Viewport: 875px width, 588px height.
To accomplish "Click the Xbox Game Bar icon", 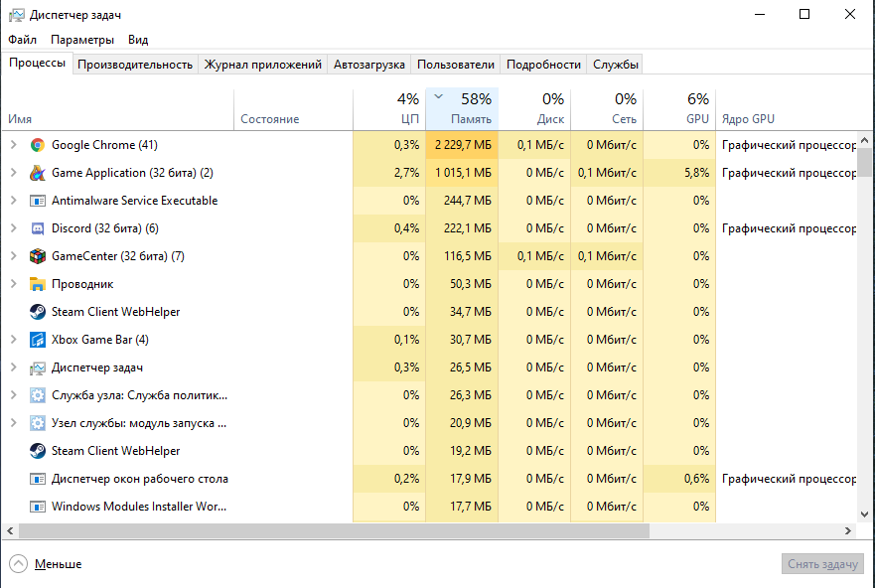I will pyautogui.click(x=38, y=340).
